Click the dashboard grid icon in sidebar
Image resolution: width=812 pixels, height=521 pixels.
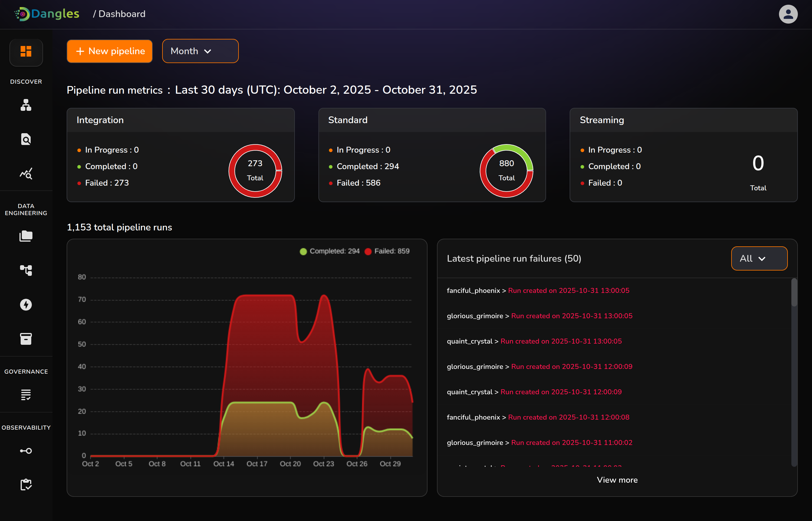[x=26, y=52]
